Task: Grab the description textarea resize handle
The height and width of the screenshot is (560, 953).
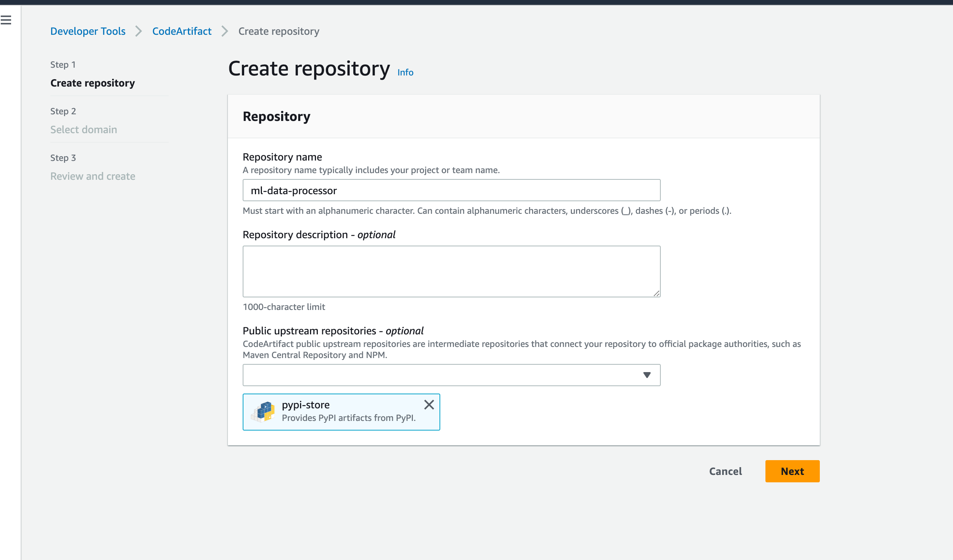Action: (657, 293)
